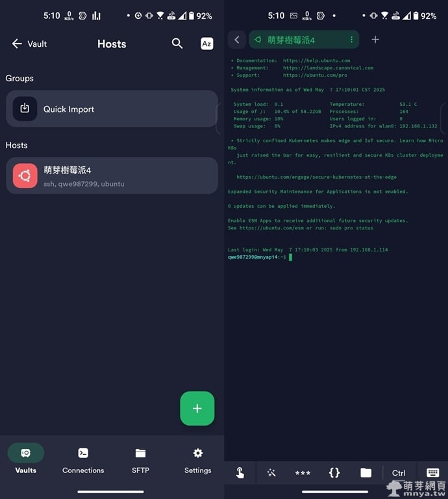Open the Quick Import group

112,109
